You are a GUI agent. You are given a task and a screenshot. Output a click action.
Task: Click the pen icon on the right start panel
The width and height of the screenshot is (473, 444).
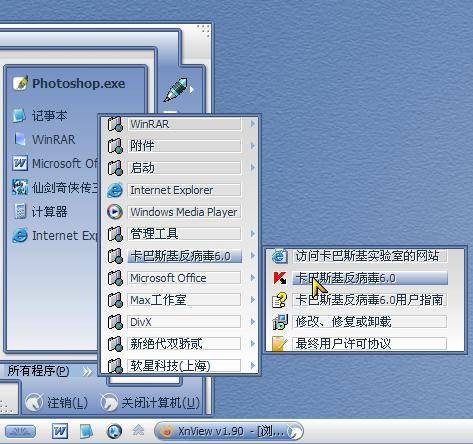(176, 89)
